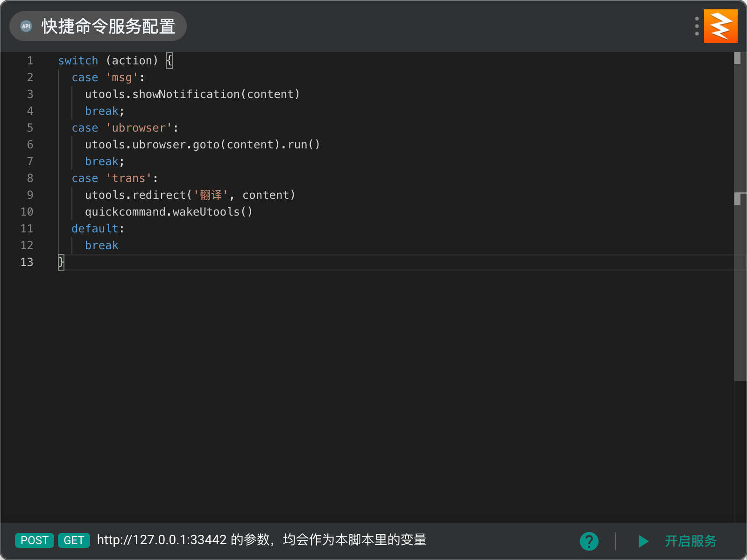Click the server URL http://127.0.0.1:33442 text
This screenshot has width=747, height=560.
pos(162,540)
